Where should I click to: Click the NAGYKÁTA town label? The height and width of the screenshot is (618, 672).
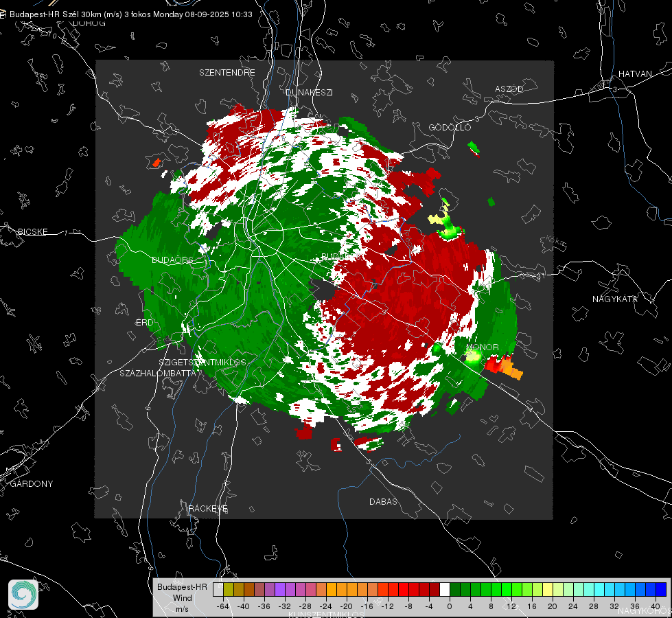(615, 299)
